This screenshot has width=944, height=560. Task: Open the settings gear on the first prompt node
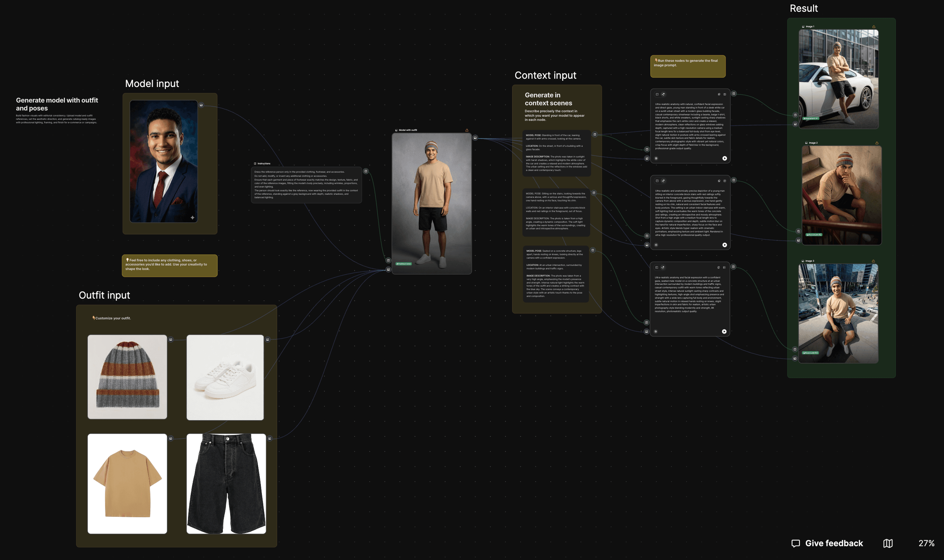(657, 158)
